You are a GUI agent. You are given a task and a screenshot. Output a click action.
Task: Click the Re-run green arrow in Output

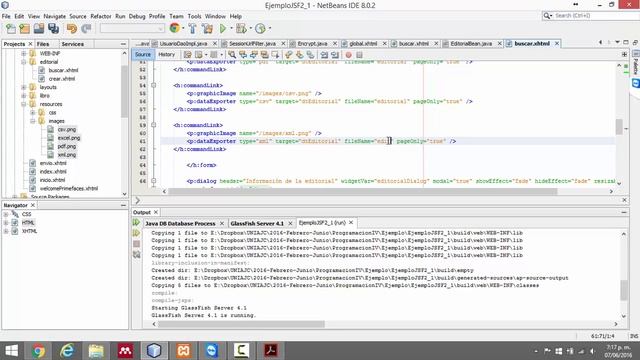pos(136,222)
